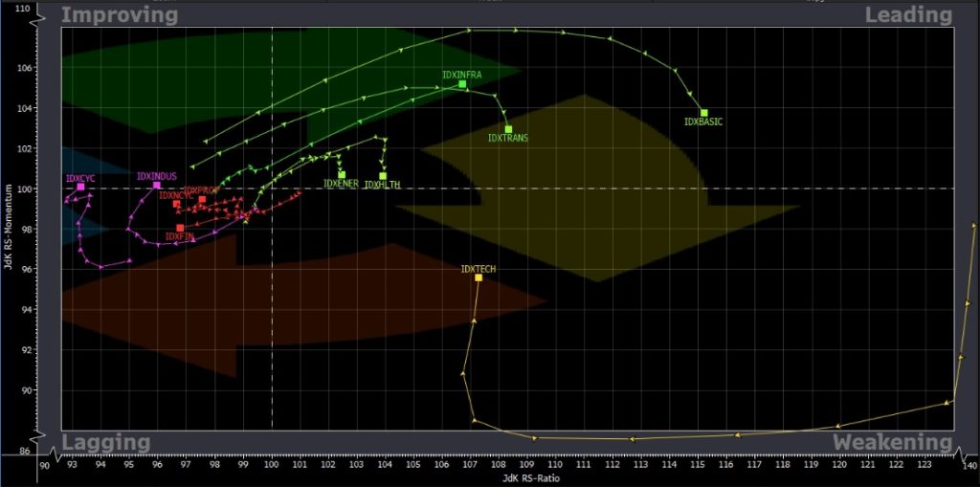
Task: Click the IDXTECH label text
Action: click(x=479, y=269)
